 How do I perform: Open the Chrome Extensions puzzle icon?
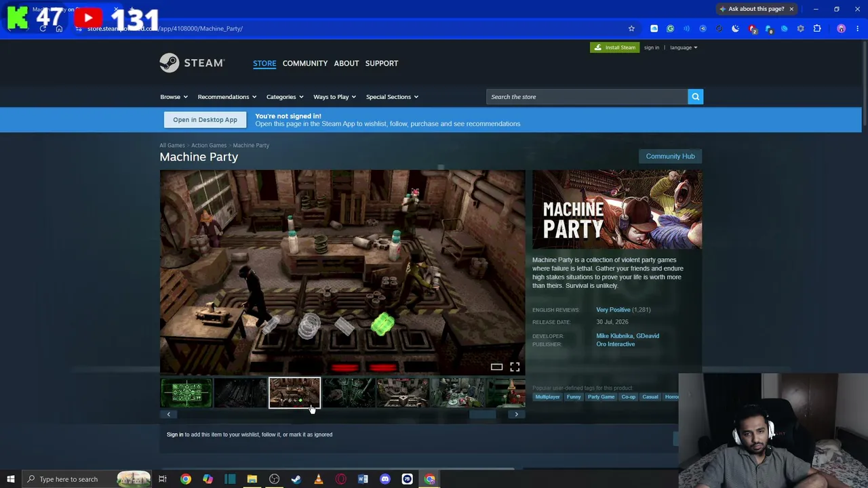(x=817, y=28)
